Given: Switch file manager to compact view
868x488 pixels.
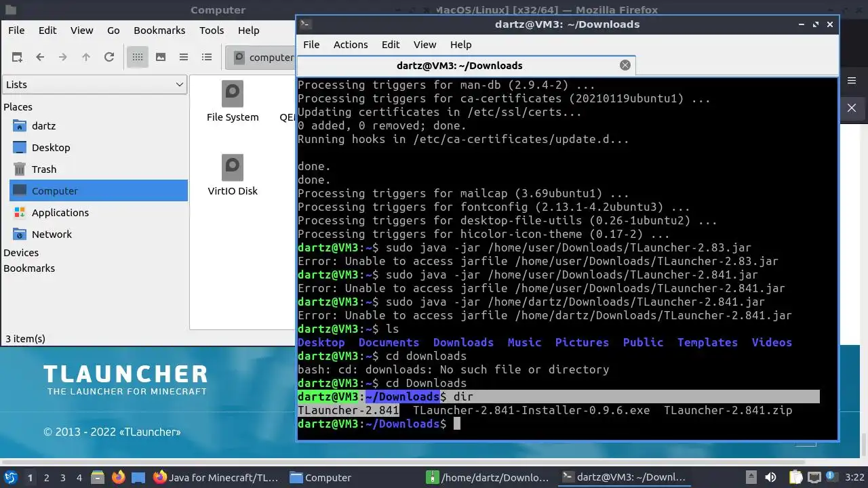Looking at the screenshot, I should [x=184, y=58].
